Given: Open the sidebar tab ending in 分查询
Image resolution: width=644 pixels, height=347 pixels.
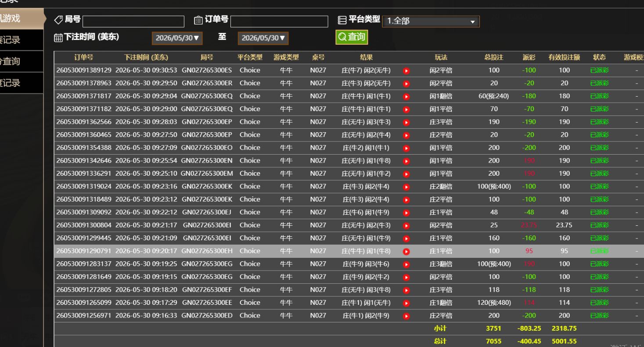Looking at the screenshot, I should pos(22,61).
